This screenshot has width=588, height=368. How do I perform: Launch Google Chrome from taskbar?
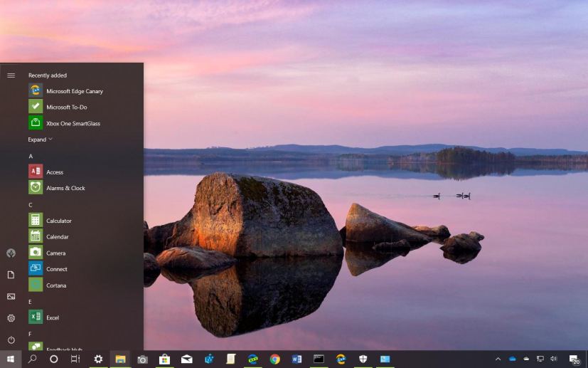point(275,359)
